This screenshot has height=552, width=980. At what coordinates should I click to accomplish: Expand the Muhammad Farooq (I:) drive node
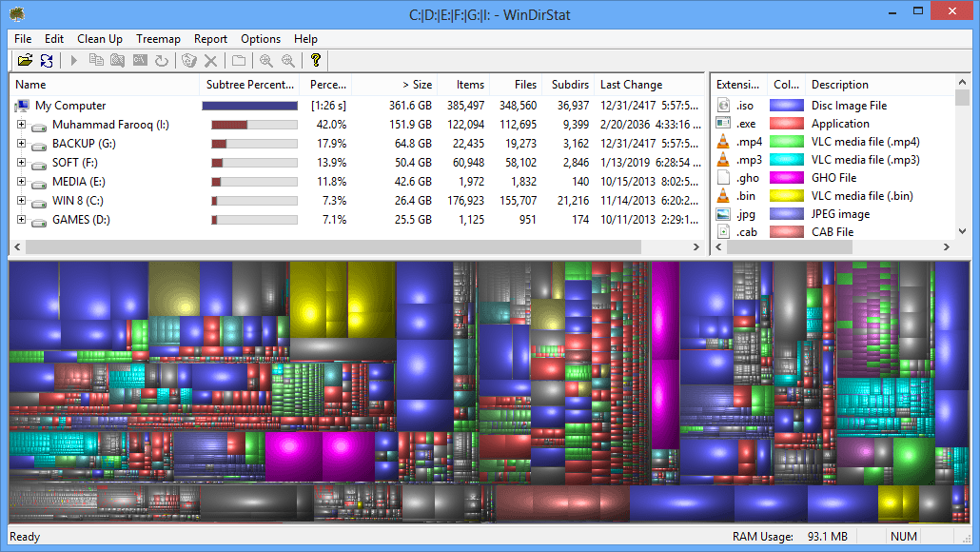tap(21, 125)
